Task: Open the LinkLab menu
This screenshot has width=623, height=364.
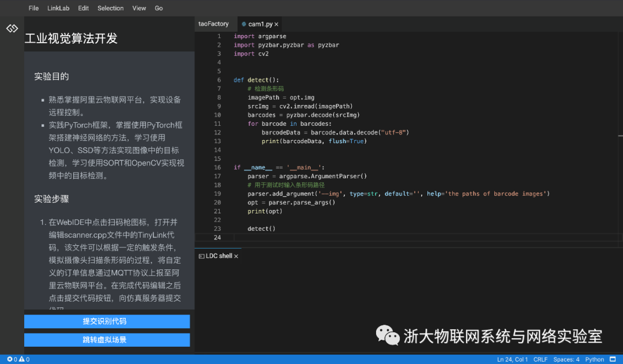Action: click(58, 8)
